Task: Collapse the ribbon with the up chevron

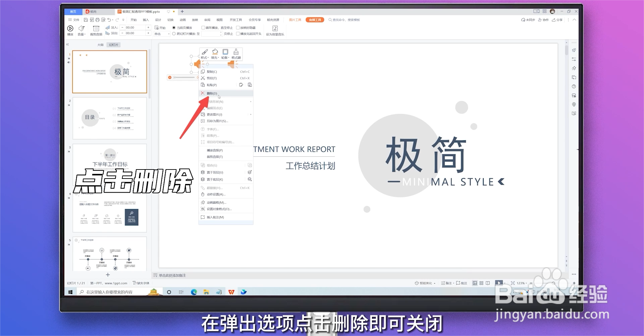Action: click(x=574, y=20)
